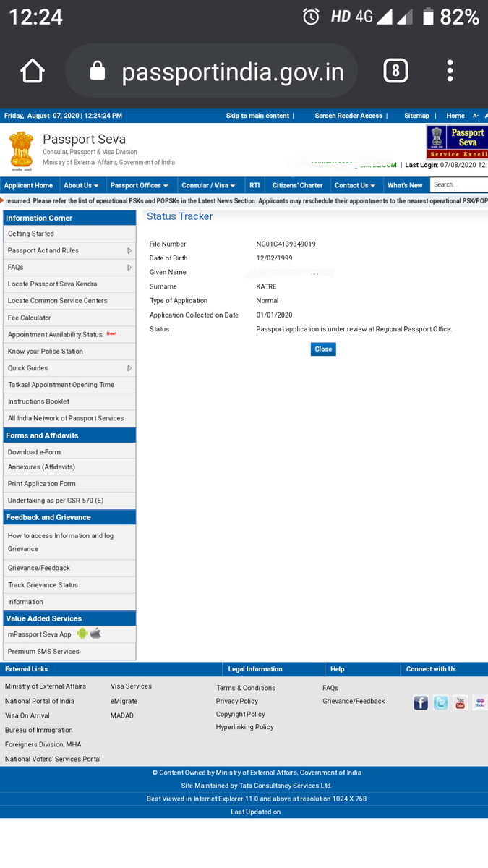The height and width of the screenshot is (868, 488).
Task: Open Visa On Arrival footer link
Action: 27,715
